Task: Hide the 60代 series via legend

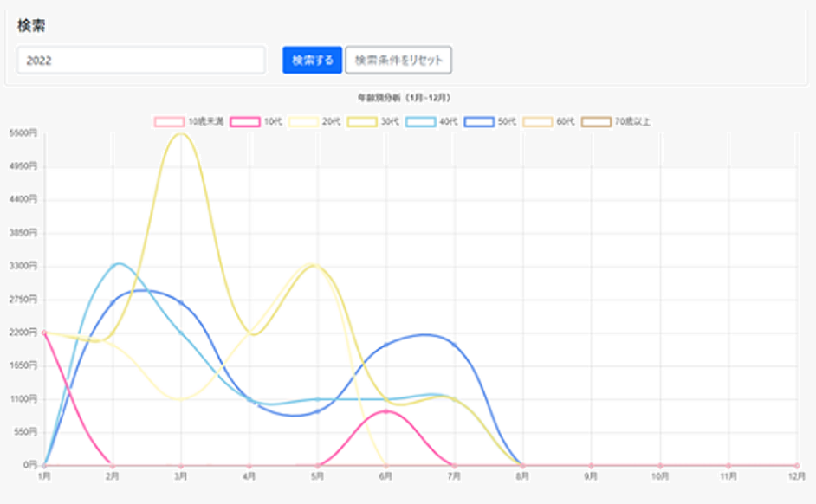Action: (x=538, y=122)
